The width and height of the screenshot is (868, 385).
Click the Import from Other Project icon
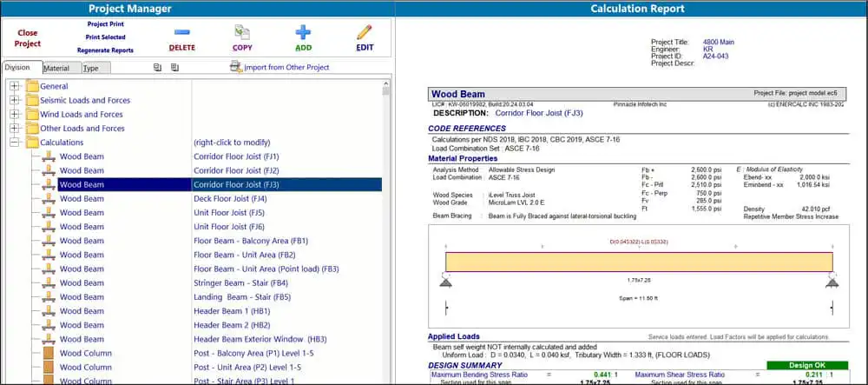coord(236,67)
